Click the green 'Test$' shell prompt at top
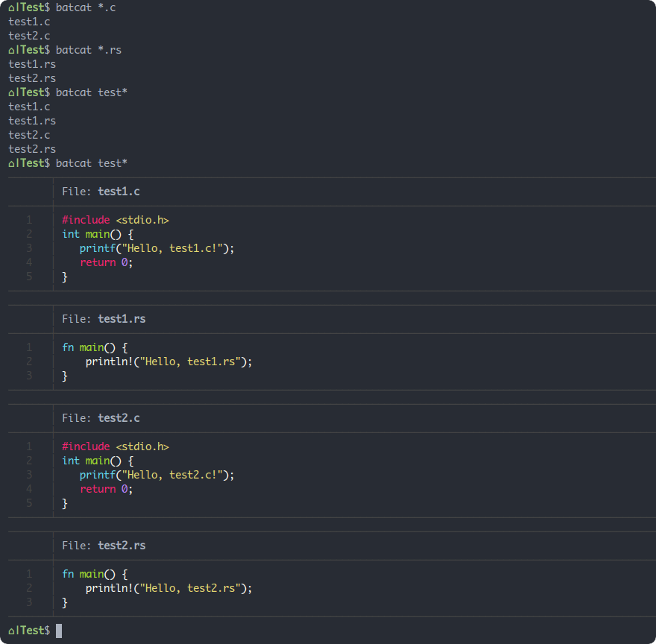The width and height of the screenshot is (656, 644). click(x=28, y=7)
